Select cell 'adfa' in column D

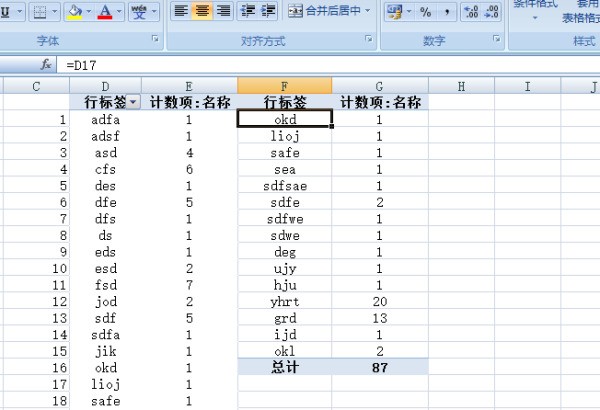(106, 120)
